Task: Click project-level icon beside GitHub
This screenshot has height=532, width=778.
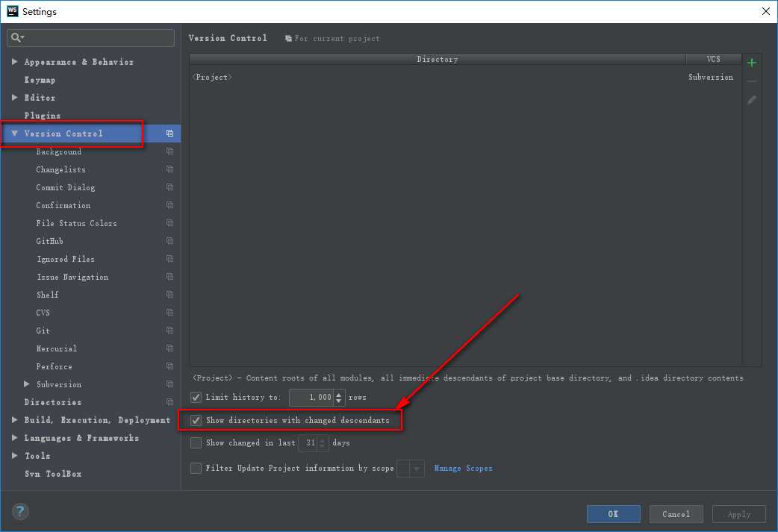Action: (x=169, y=240)
